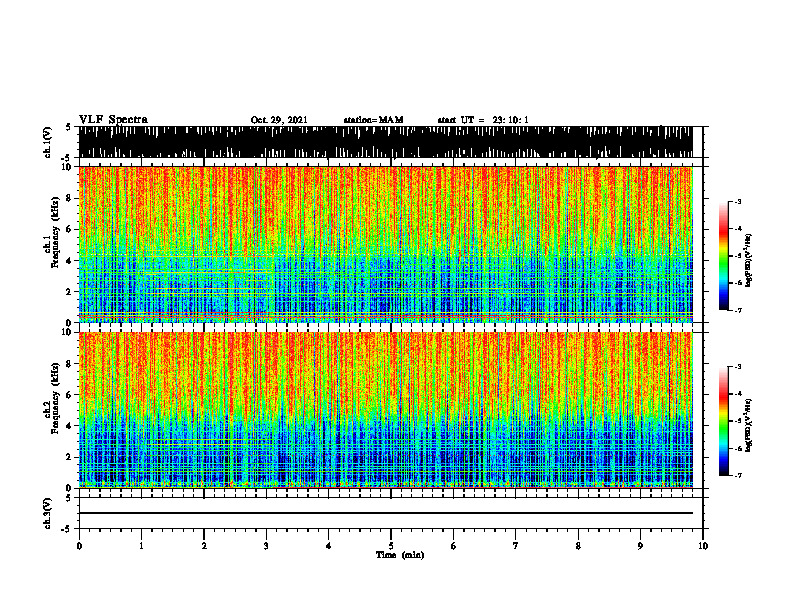Image resolution: width=792 pixels, height=612 pixels.
Task: Click the time axis tick label "1"
Action: [x=141, y=546]
